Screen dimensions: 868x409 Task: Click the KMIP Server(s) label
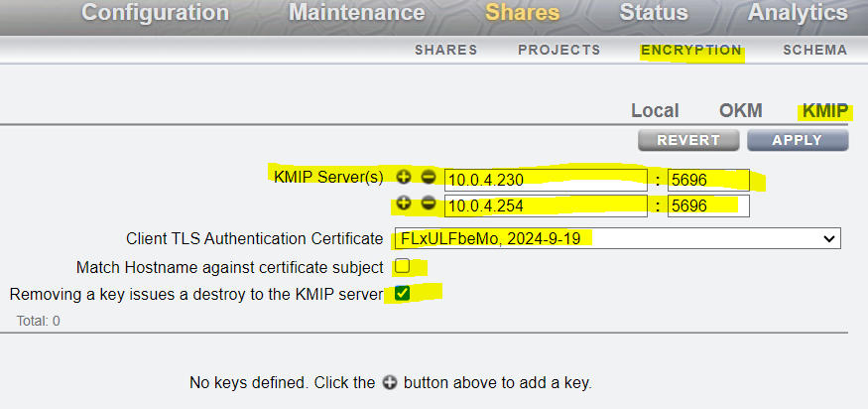point(328,178)
